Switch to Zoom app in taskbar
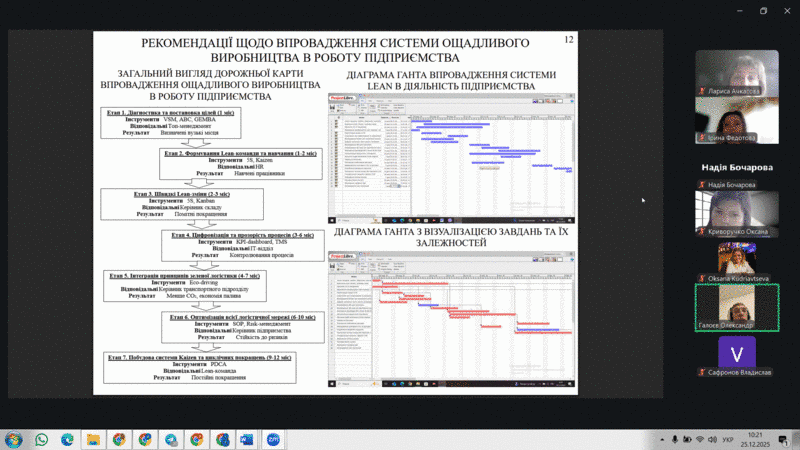The width and height of the screenshot is (800, 450). tap(273, 439)
